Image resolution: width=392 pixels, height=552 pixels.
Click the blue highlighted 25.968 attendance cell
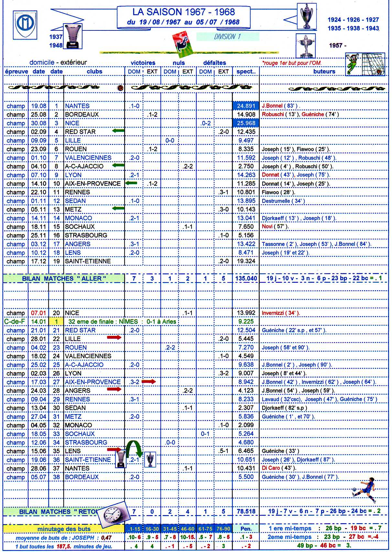coord(246,123)
